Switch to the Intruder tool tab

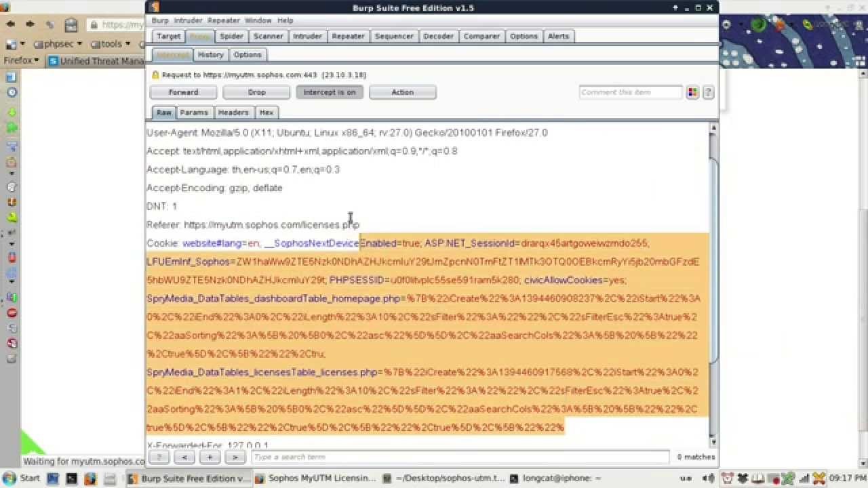(307, 37)
